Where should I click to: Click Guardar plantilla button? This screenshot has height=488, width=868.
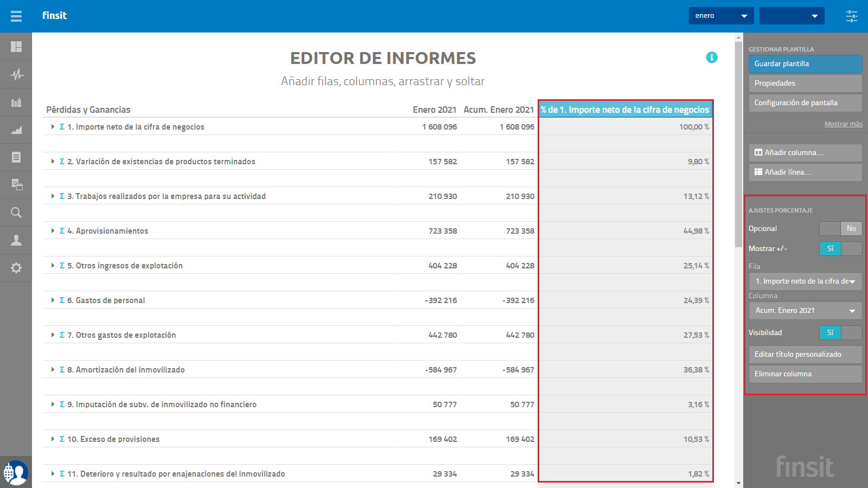click(x=805, y=64)
